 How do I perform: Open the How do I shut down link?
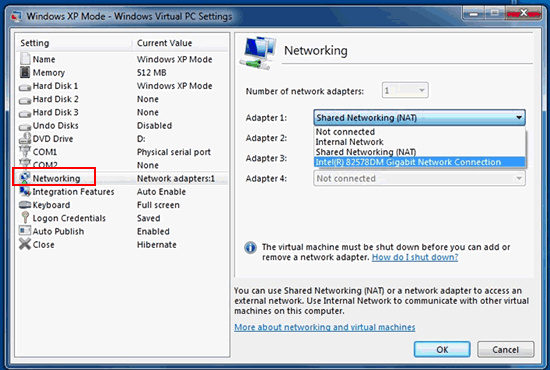tap(415, 257)
